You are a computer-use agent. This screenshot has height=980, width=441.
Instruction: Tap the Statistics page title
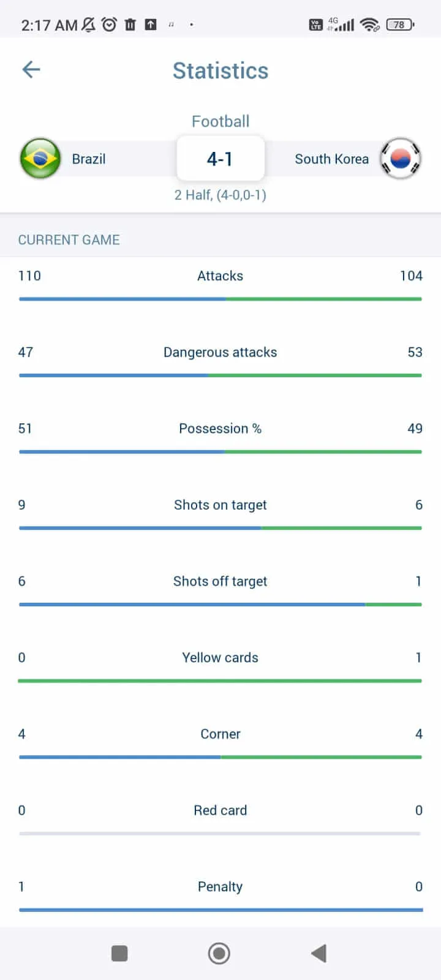pos(221,71)
